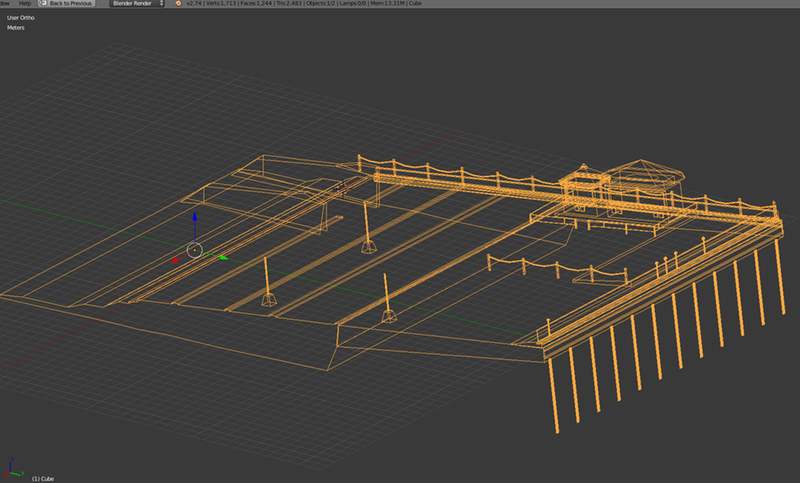Click the Meters unit label

[16, 28]
